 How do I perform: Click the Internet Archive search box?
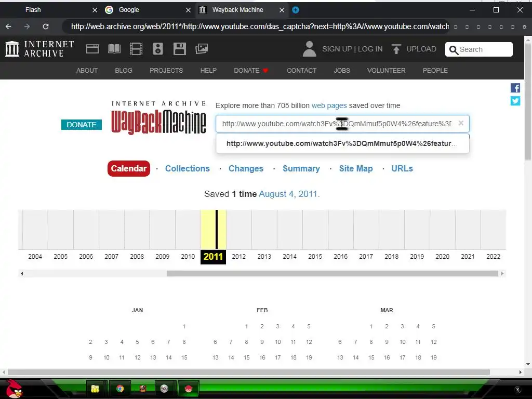(478, 49)
